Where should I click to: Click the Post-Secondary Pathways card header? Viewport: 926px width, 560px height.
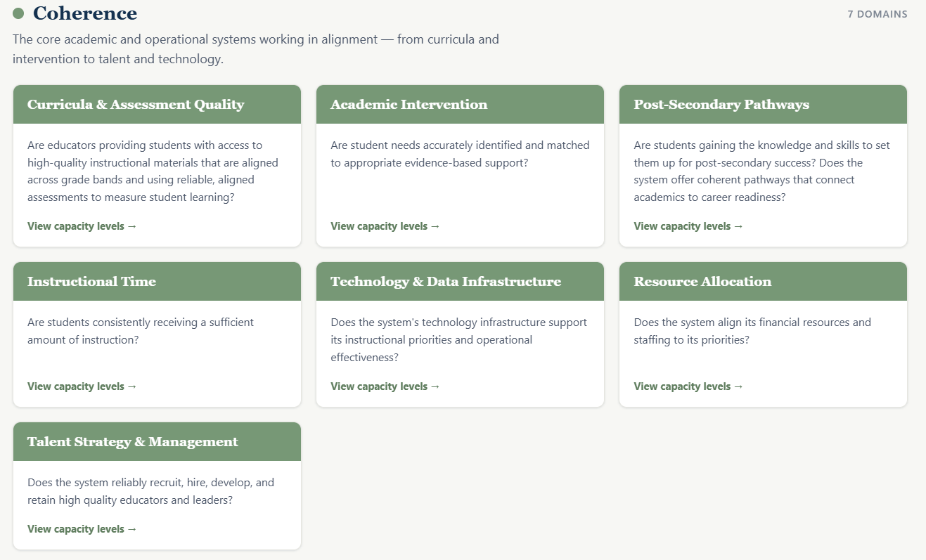(x=763, y=105)
